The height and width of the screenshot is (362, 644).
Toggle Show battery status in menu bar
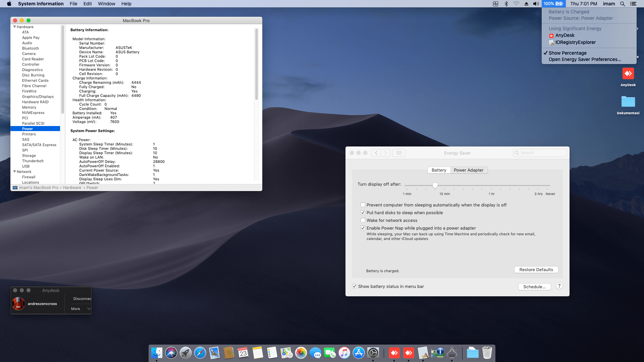(x=354, y=286)
